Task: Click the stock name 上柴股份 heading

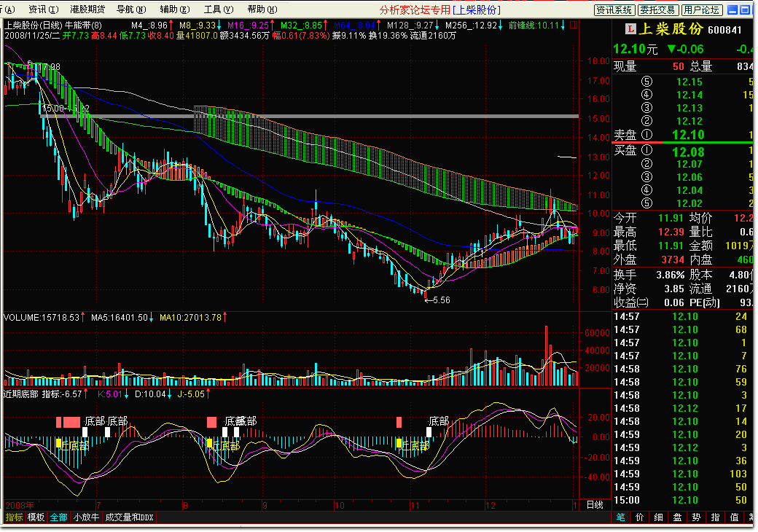Action: point(671,29)
